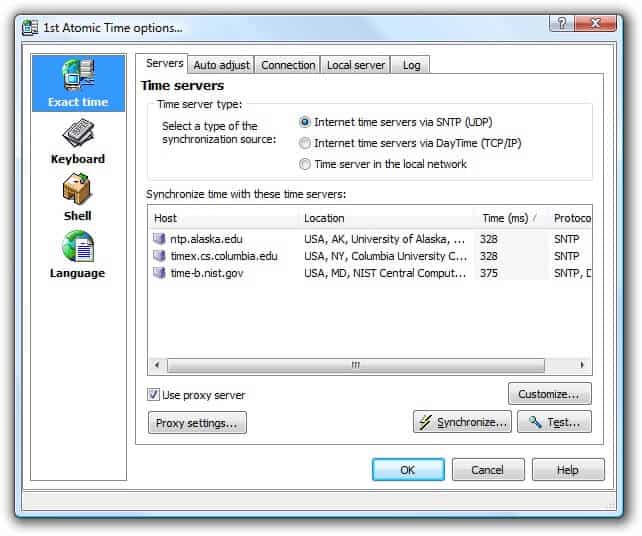
Task: Sort servers by Location column header
Action: click(385, 218)
